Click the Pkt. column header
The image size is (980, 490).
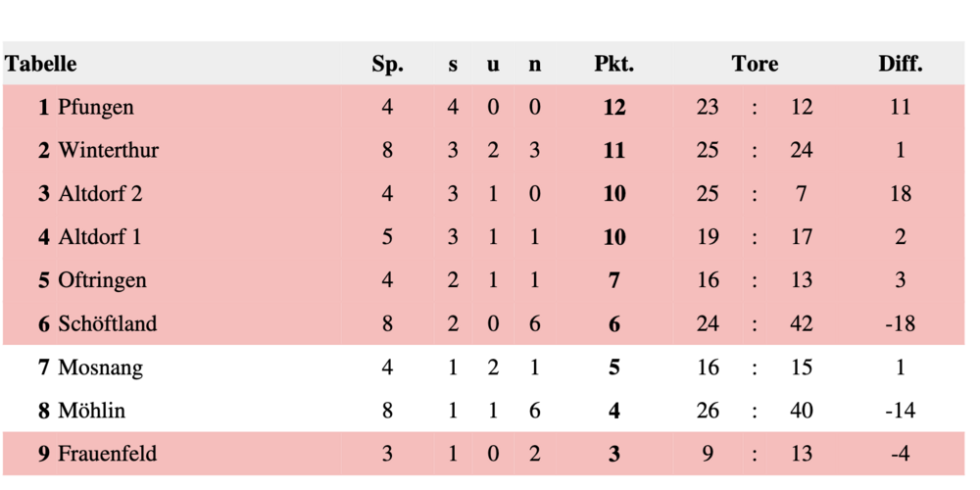click(613, 64)
